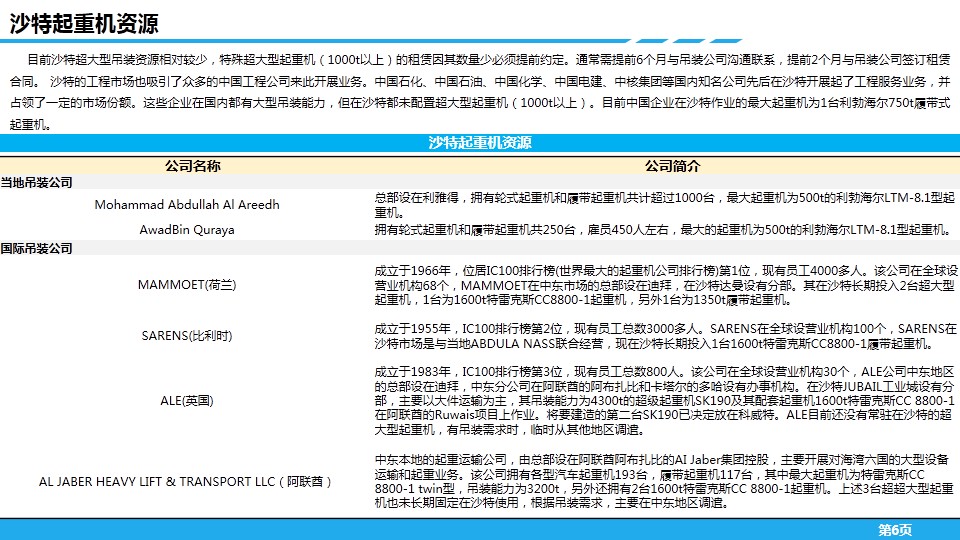Click the description starting 成立于1966年

(666, 285)
